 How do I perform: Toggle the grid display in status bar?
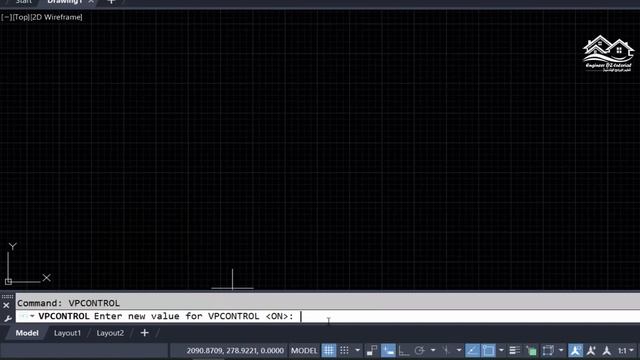coord(329,350)
